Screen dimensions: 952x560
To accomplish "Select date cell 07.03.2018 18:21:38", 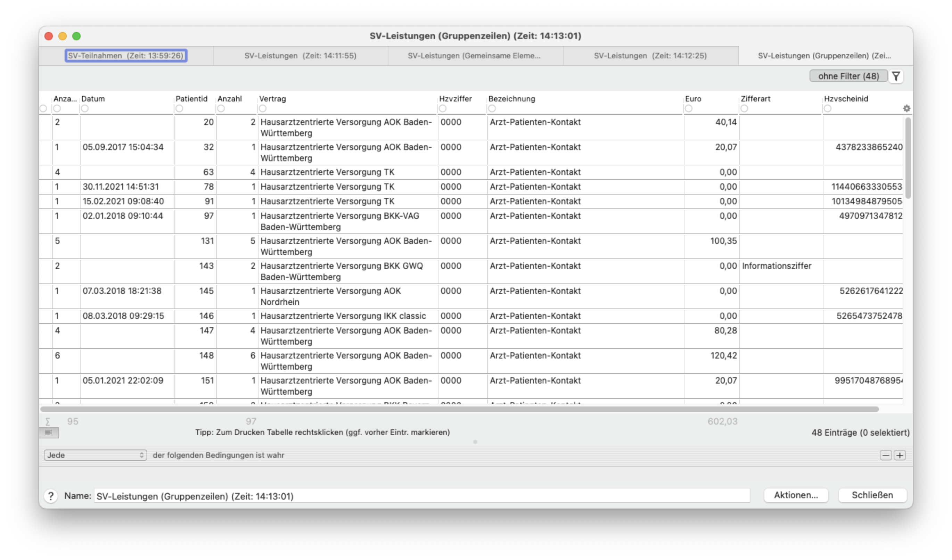I will (x=122, y=291).
